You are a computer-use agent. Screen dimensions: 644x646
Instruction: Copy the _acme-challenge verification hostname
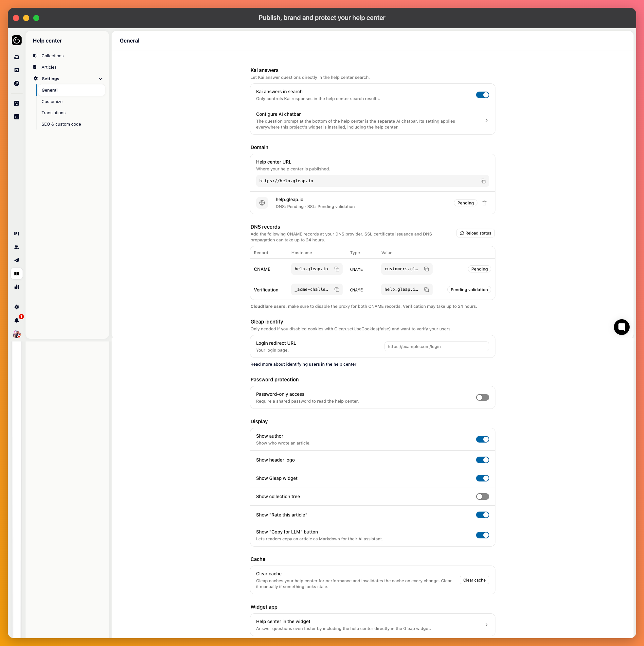(x=337, y=289)
